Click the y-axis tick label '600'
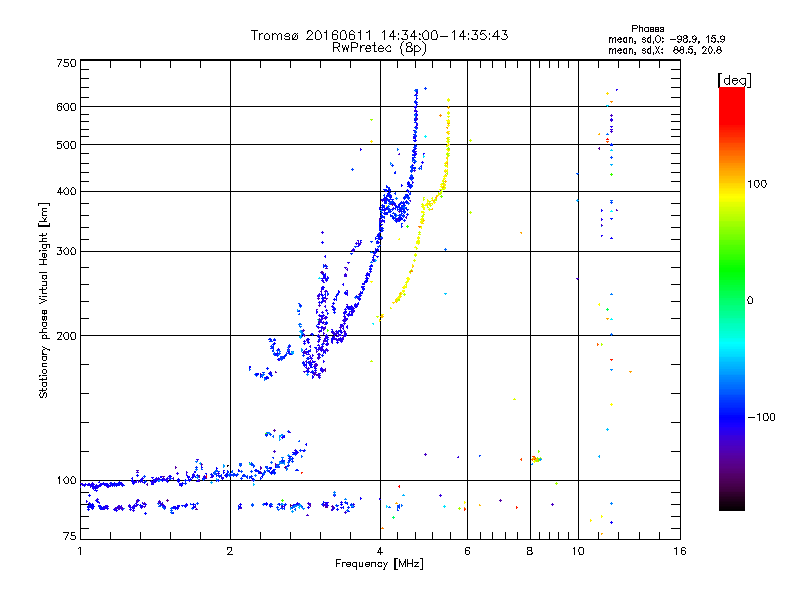The width and height of the screenshot is (800, 600). [67, 107]
